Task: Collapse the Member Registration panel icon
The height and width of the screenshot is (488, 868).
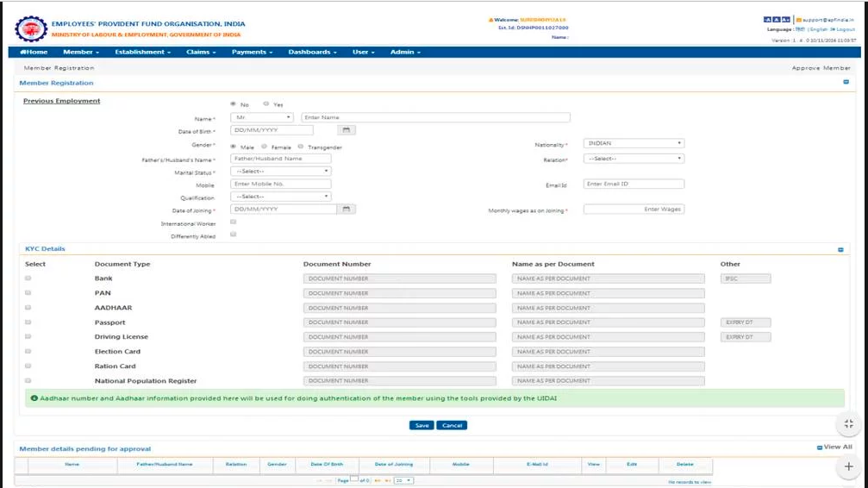Action: click(x=846, y=83)
